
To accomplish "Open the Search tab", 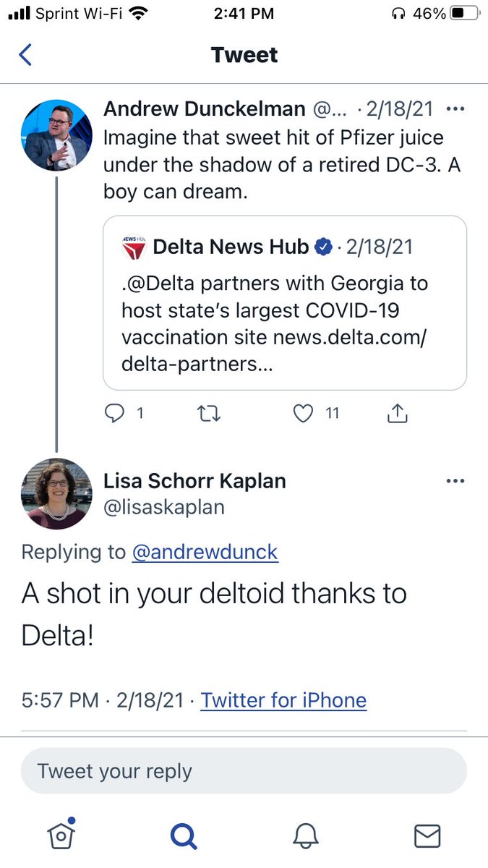I will (183, 836).
